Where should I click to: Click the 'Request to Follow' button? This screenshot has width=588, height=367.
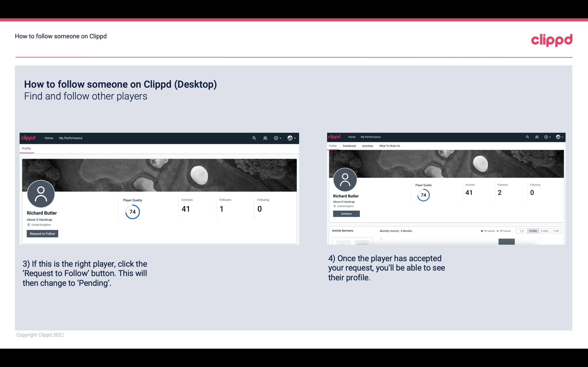coord(42,233)
